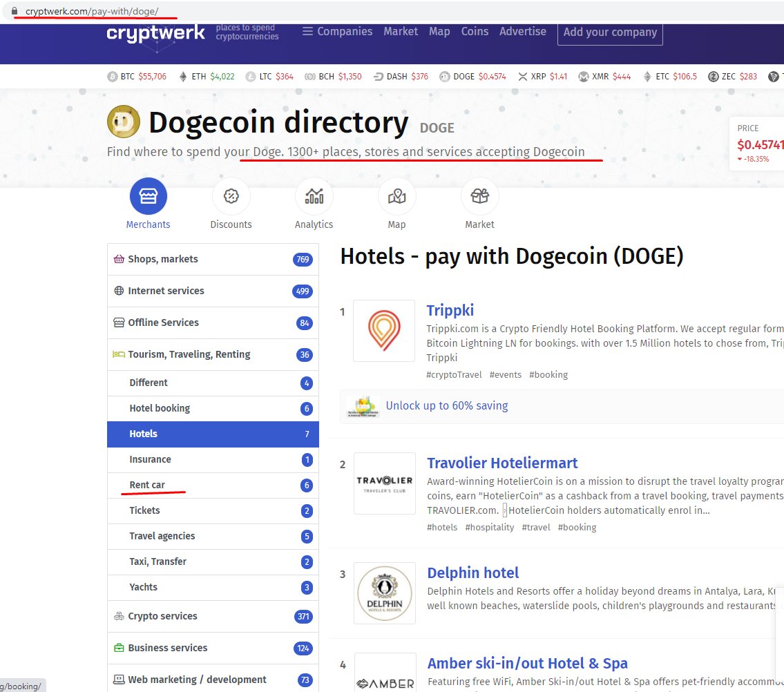
Task: Expand the Shops, markets category
Action: click(x=213, y=259)
